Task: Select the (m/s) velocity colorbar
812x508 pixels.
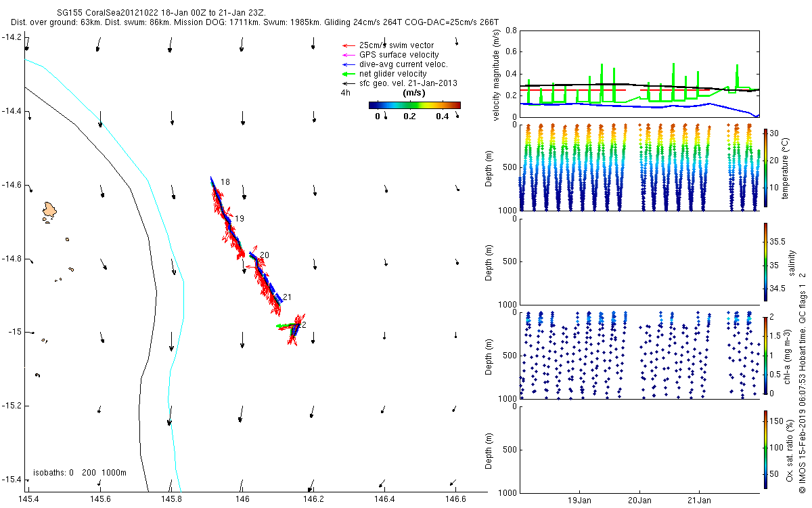Action: [x=414, y=105]
